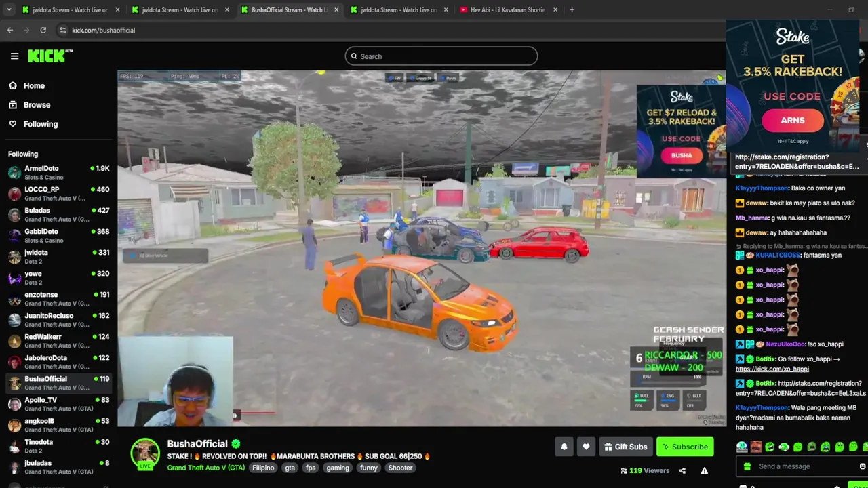868x488 pixels.
Task: Select the fps tag
Action: coord(311,468)
